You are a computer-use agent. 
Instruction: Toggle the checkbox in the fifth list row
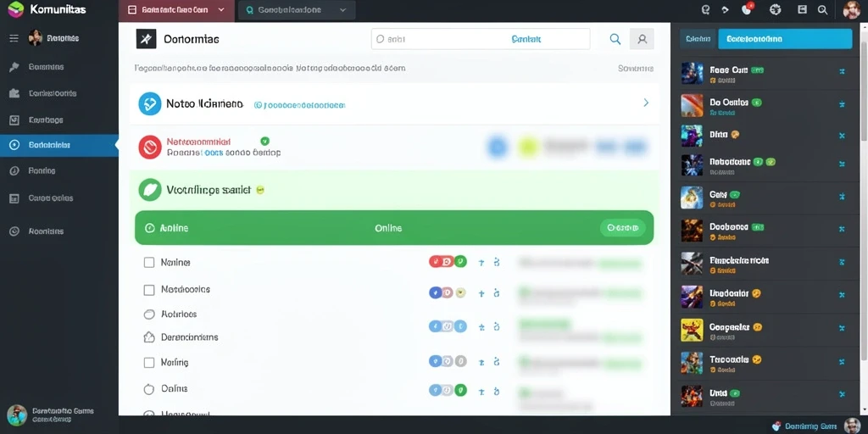coord(149,363)
